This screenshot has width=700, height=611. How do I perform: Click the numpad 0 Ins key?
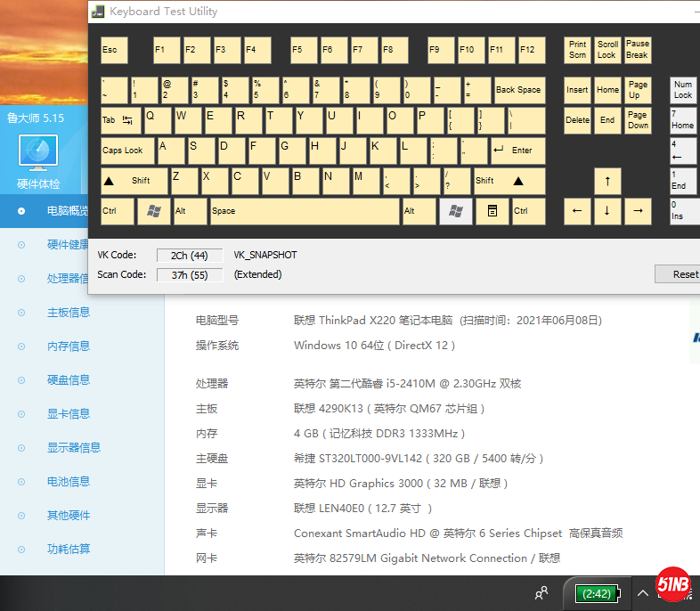point(683,211)
